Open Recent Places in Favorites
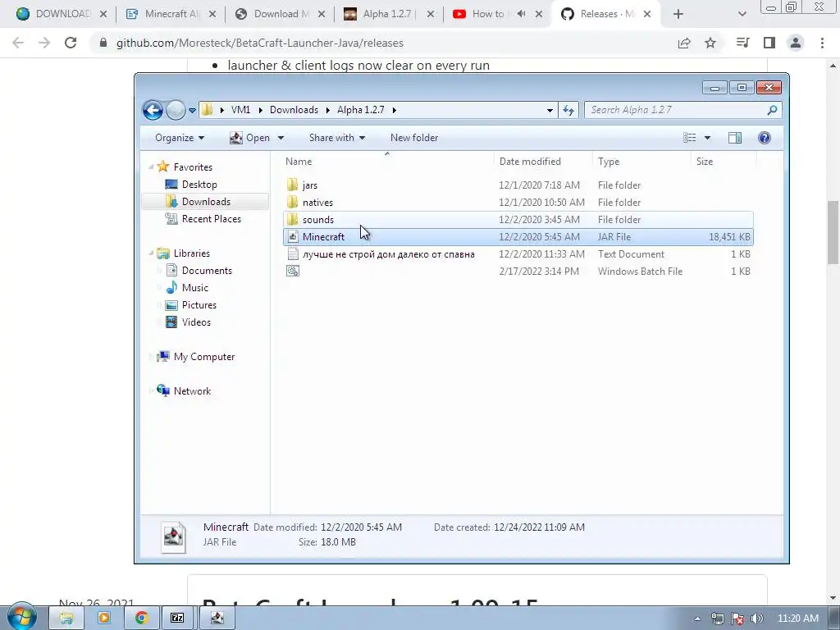This screenshot has width=840, height=630. [211, 218]
